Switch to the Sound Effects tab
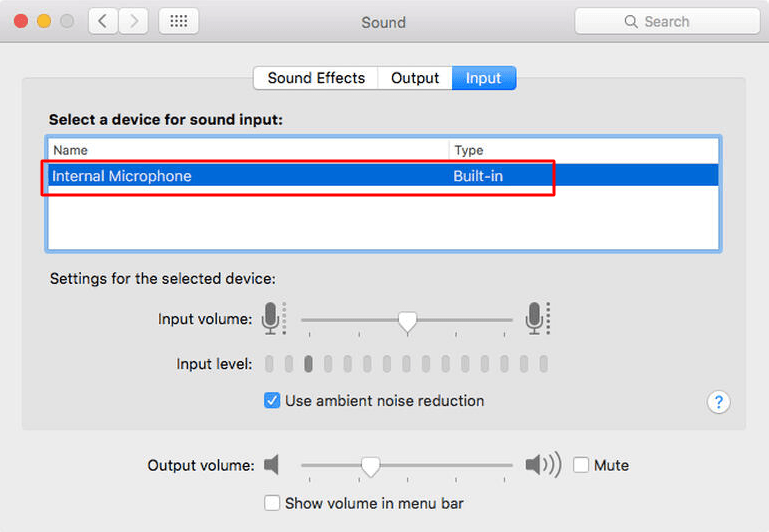 tap(316, 78)
